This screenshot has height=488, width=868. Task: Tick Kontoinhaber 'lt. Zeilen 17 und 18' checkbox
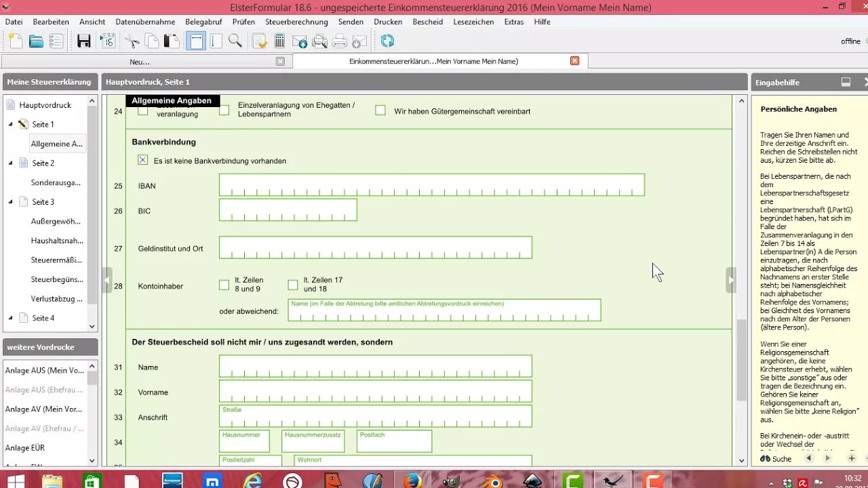pos(293,285)
